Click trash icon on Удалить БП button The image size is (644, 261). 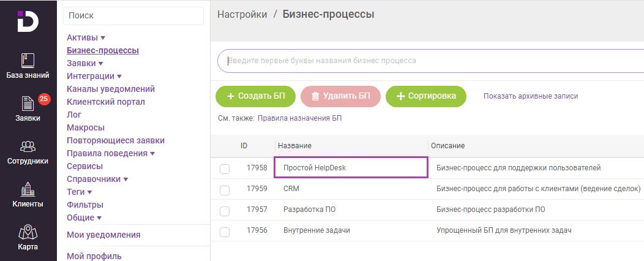[x=315, y=96]
